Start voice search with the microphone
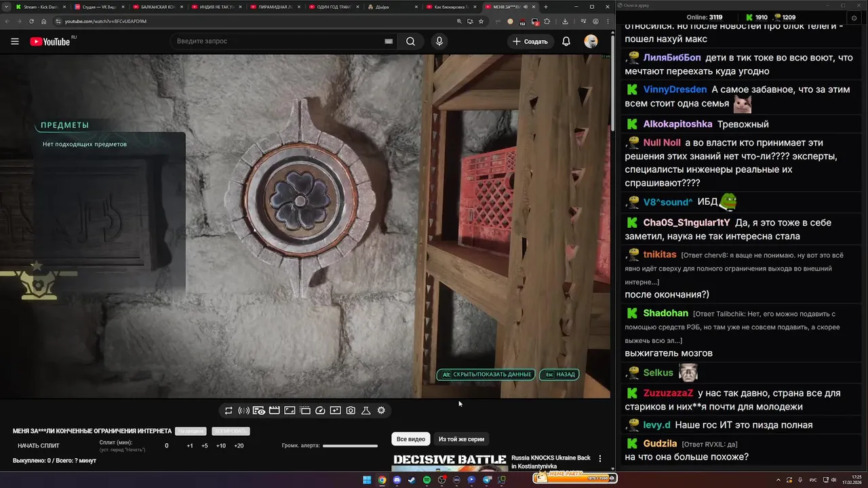The height and width of the screenshot is (488, 868). (439, 41)
